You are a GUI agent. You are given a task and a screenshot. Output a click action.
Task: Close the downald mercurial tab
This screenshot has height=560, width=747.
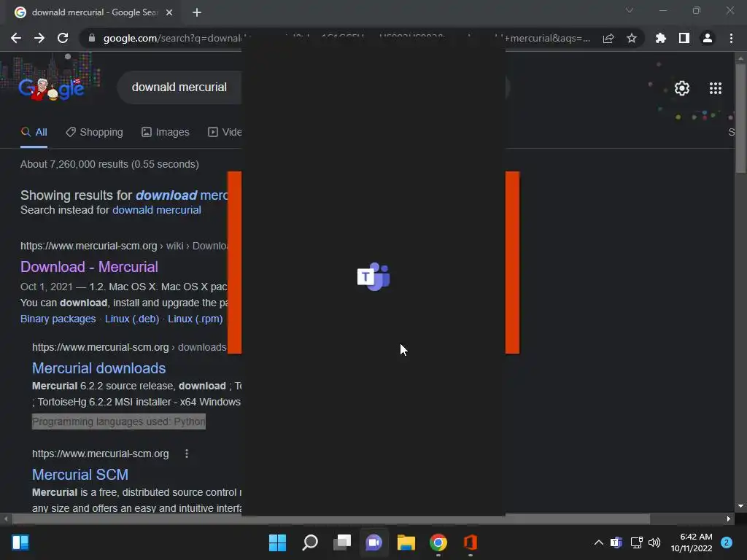[169, 12]
